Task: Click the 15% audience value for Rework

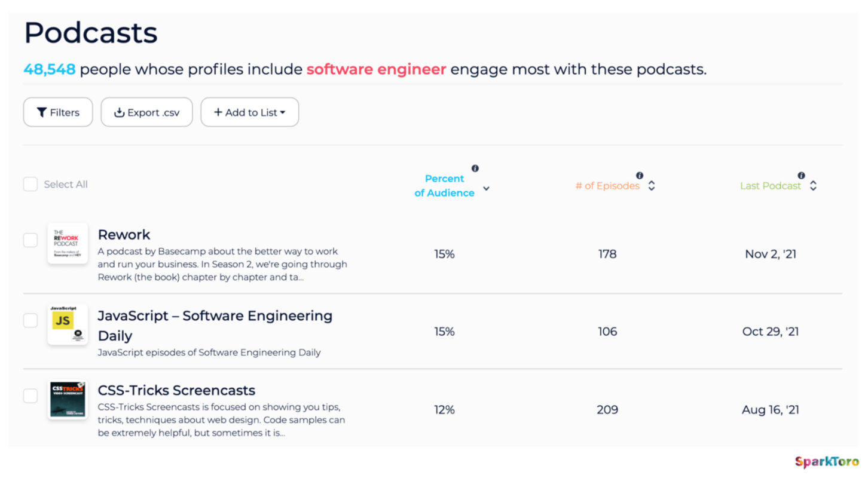Action: pos(444,253)
